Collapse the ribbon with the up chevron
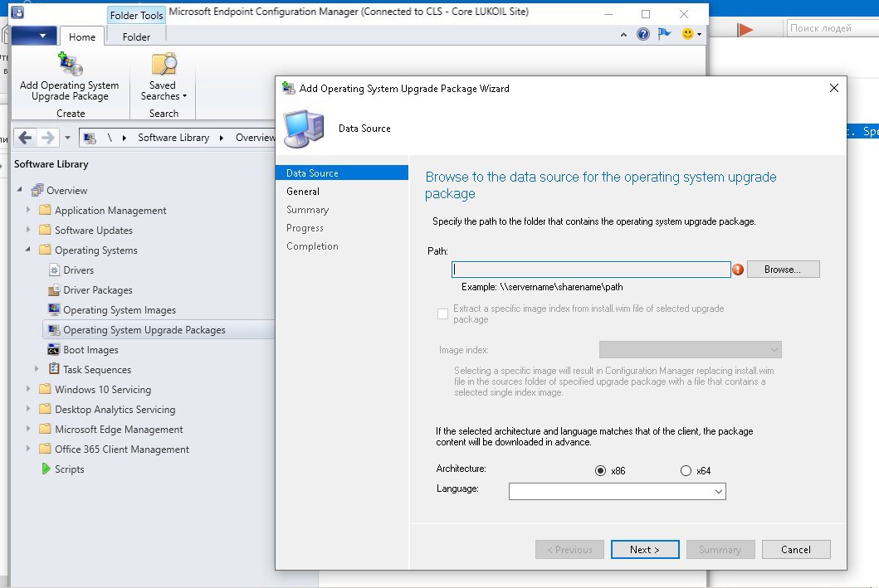The height and width of the screenshot is (588, 879). coord(623,35)
